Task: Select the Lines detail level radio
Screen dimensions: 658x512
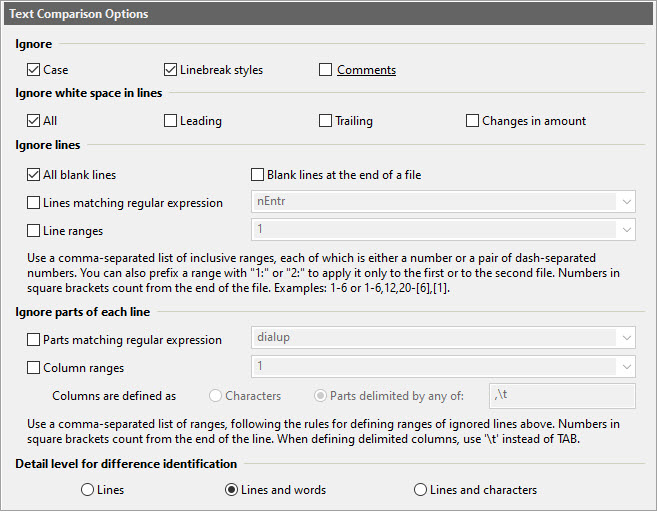Action: pyautogui.click(x=88, y=490)
